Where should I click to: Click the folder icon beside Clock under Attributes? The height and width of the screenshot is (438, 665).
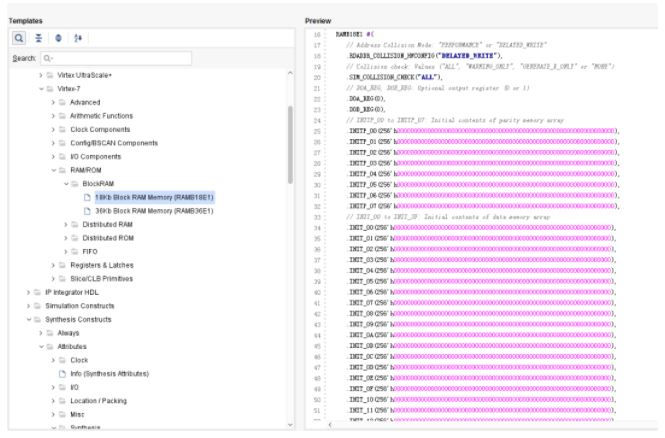click(62, 360)
